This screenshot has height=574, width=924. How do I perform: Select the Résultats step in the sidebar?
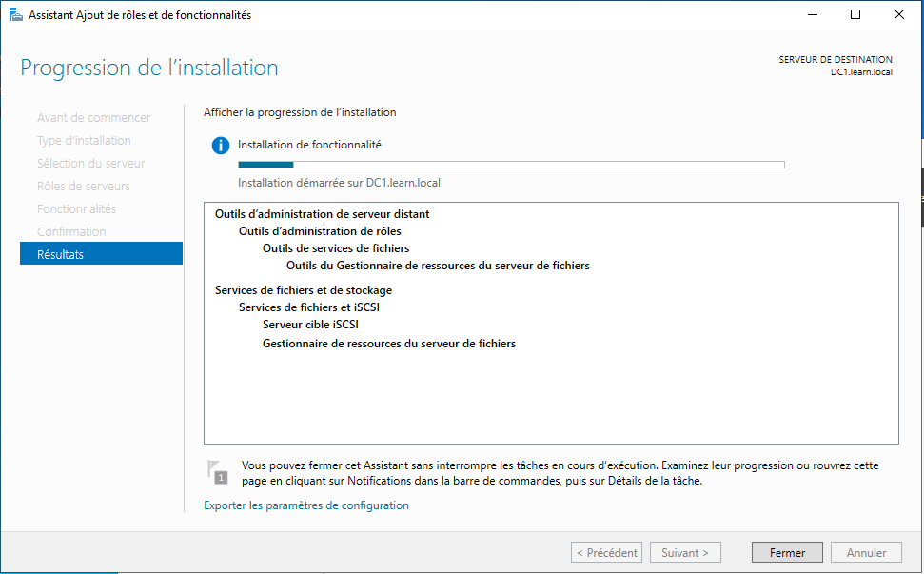(101, 254)
